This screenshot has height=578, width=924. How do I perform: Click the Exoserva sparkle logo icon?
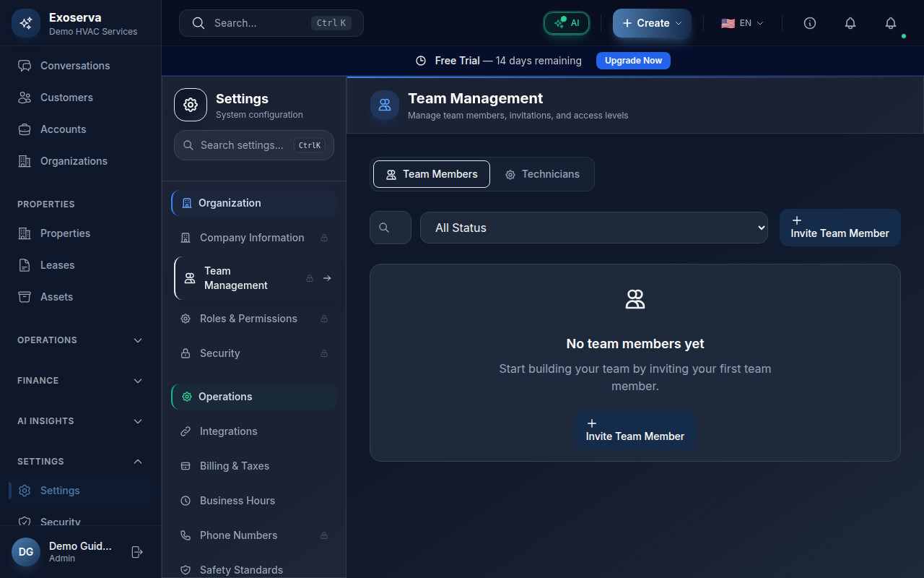coord(26,23)
